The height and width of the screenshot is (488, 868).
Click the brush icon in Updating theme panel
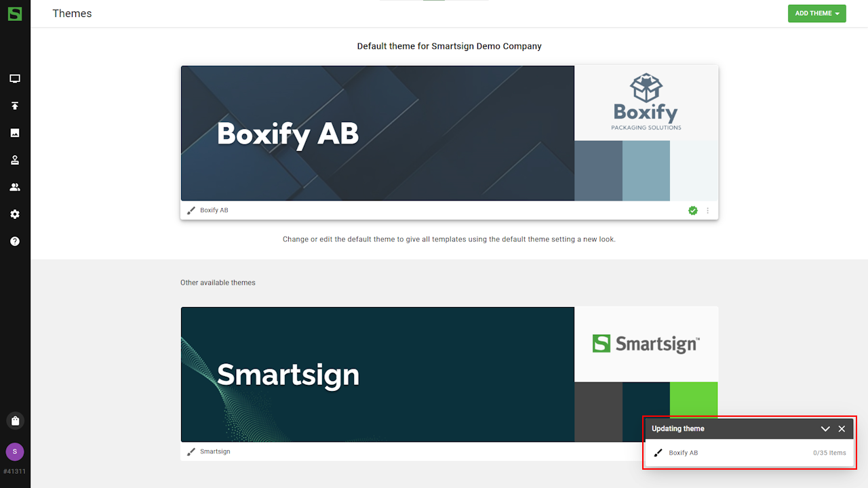tap(658, 453)
